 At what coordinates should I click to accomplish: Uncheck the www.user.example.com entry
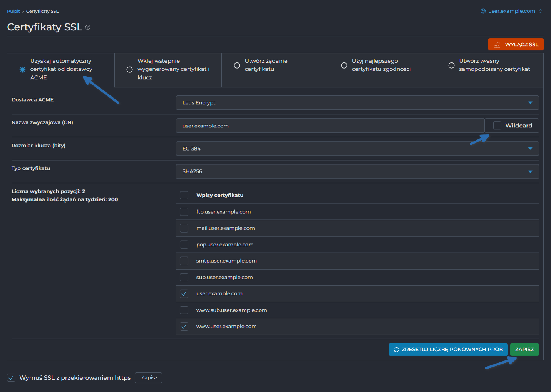tap(184, 327)
